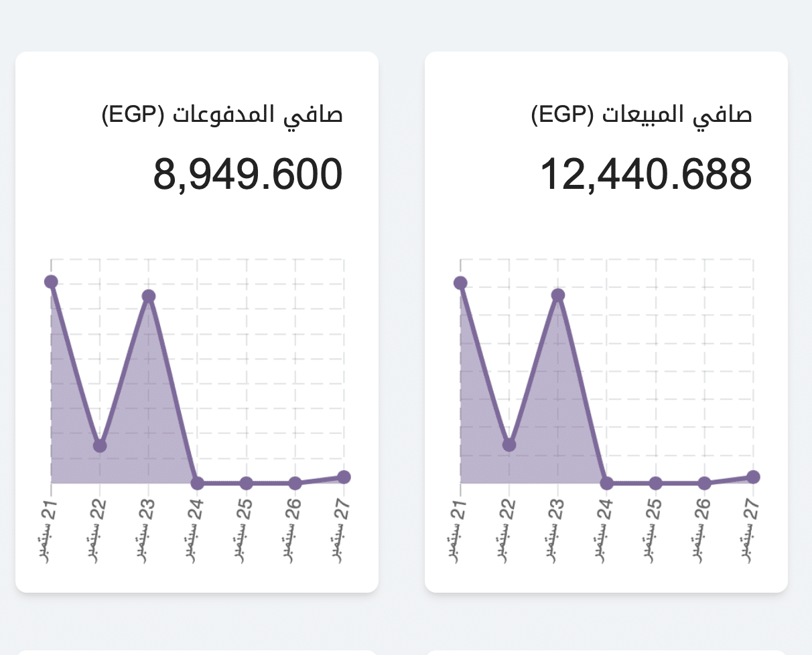Select the 12,440.688 net sales total

[646, 174]
